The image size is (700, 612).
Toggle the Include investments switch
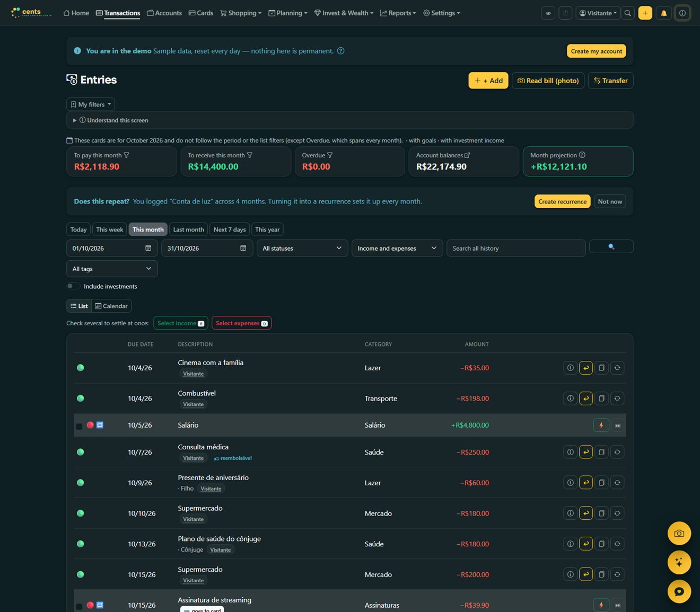(x=73, y=286)
